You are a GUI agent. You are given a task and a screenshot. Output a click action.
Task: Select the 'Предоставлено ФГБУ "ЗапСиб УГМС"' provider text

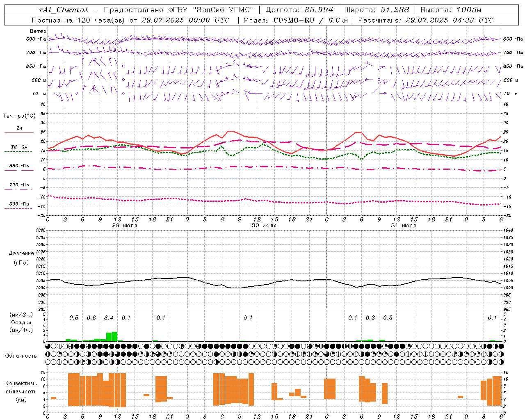[179, 10]
